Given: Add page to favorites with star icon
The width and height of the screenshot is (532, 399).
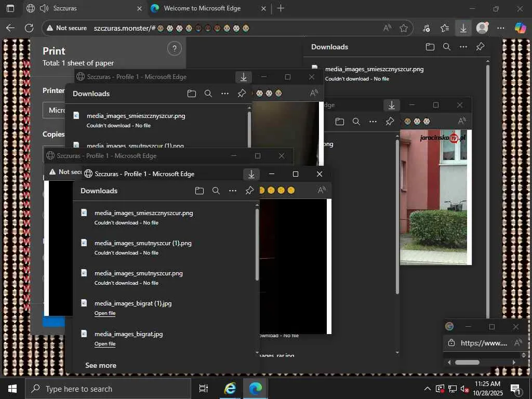Looking at the screenshot, I should (x=404, y=28).
